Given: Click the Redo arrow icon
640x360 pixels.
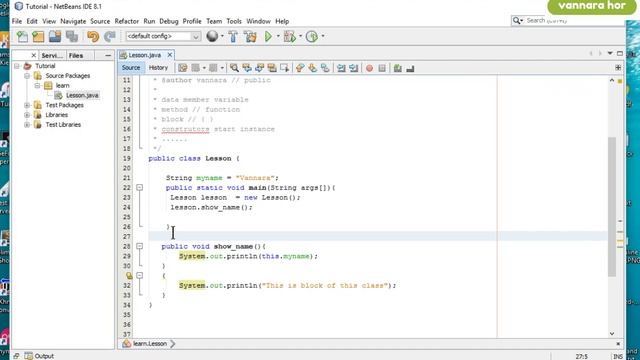Looking at the screenshot, I should coord(109,36).
